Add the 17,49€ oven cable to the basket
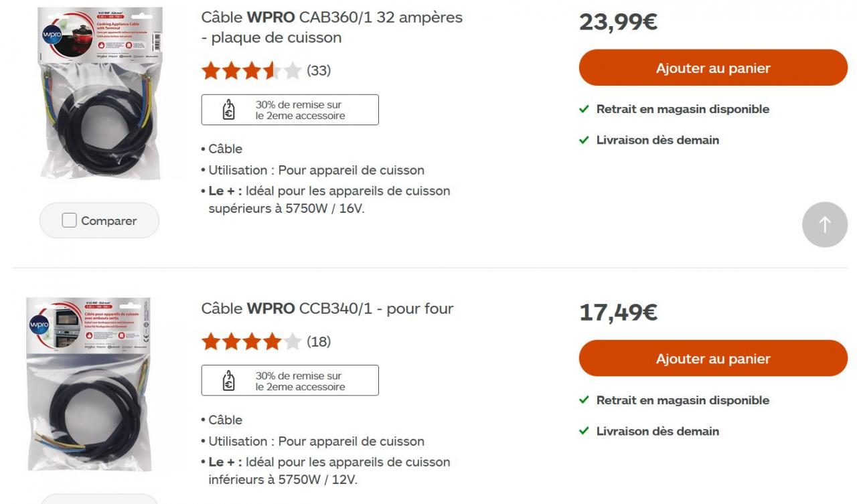Screen dimensions: 857x504 pos(712,359)
